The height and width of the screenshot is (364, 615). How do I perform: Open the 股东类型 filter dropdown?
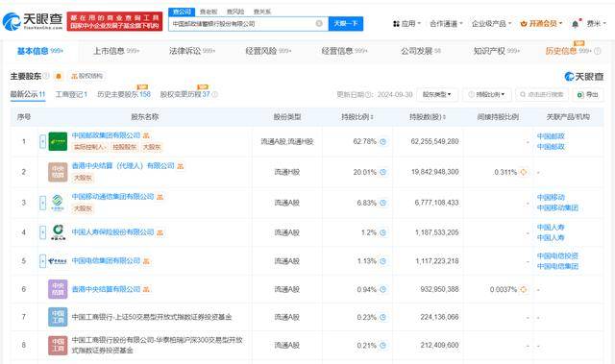pos(437,94)
